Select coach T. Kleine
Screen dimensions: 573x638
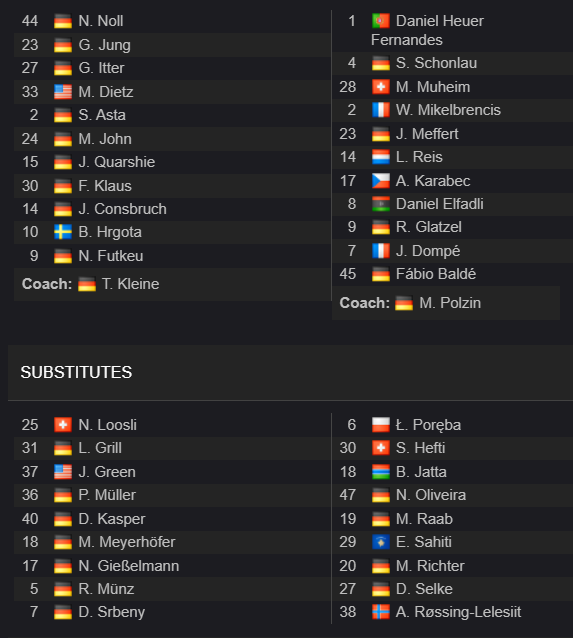tap(130, 284)
